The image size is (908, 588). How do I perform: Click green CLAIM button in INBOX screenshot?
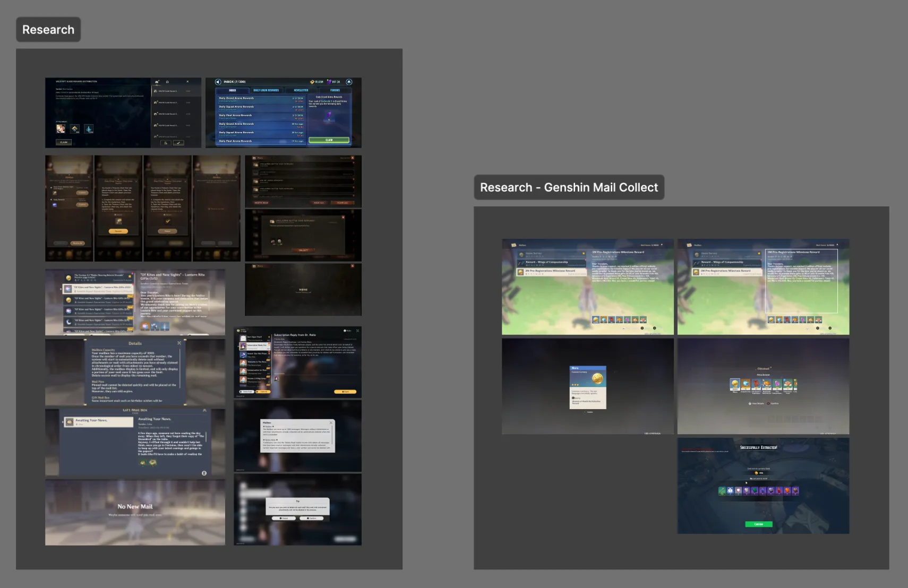[329, 140]
